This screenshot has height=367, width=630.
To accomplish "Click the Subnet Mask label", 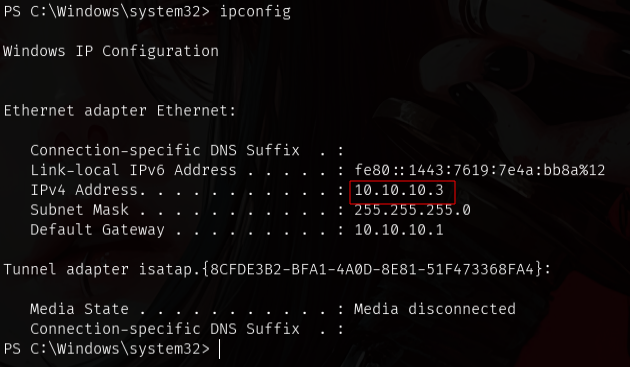I will (80, 210).
